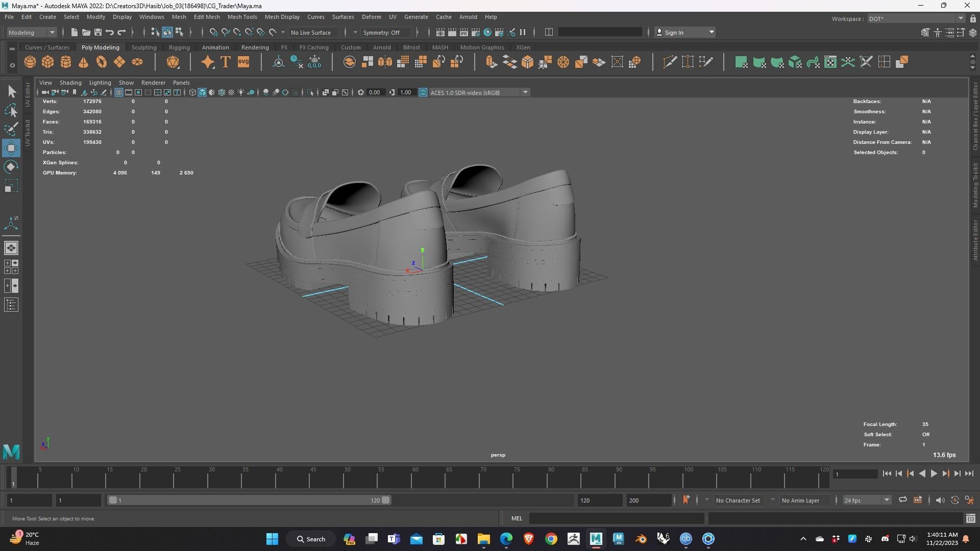The image size is (980, 551).
Task: Click the polygon Type text shelf icon
Action: pos(225,62)
